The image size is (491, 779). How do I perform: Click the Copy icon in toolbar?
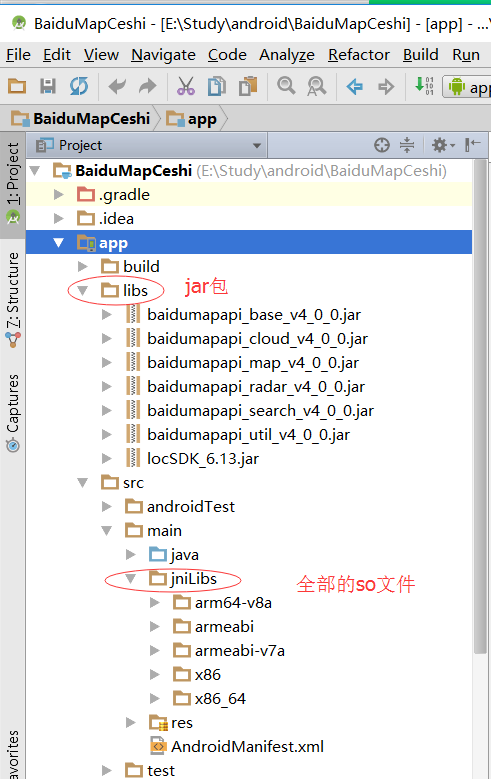(217, 86)
